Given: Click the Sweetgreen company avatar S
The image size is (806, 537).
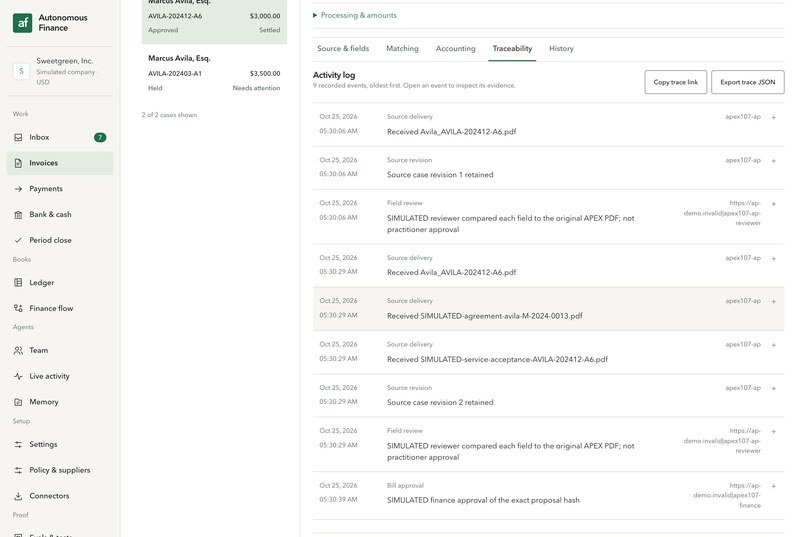Looking at the screenshot, I should pos(21,71).
